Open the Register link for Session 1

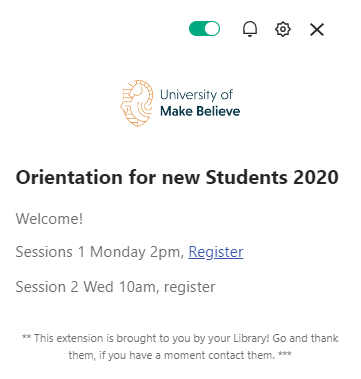pos(216,252)
